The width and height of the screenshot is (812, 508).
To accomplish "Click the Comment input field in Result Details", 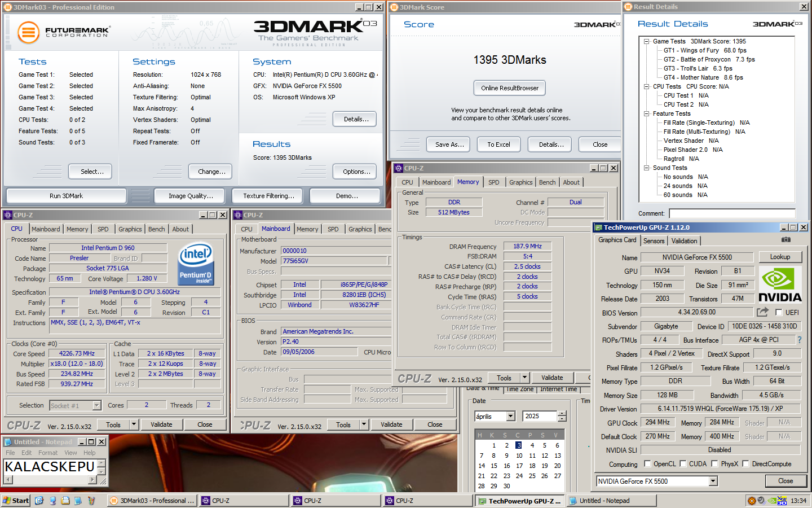I will coord(731,213).
